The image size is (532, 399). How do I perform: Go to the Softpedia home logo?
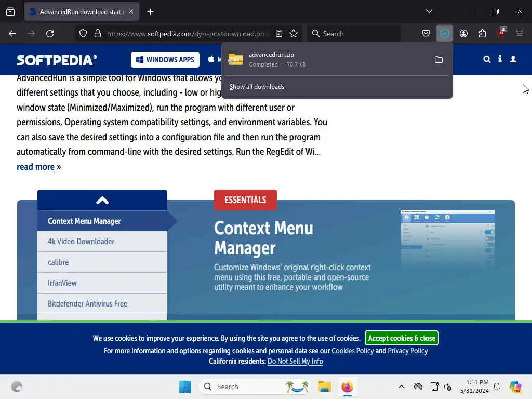57,60
